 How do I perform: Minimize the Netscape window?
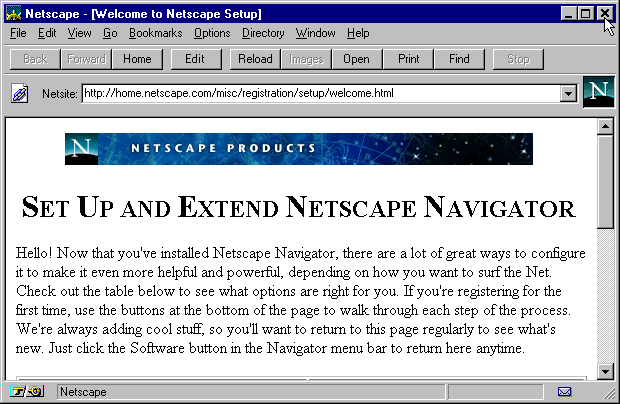pyautogui.click(x=569, y=14)
